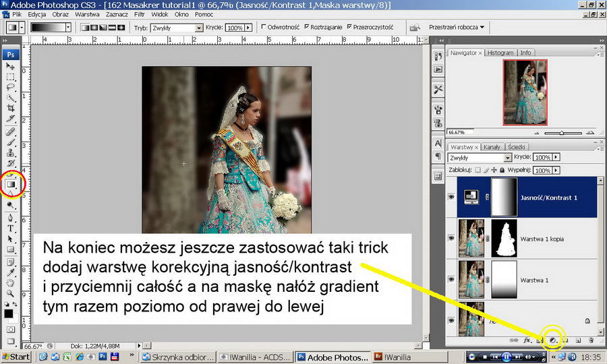Click the new adjustment layer icon
The height and width of the screenshot is (364, 607).
click(x=552, y=342)
